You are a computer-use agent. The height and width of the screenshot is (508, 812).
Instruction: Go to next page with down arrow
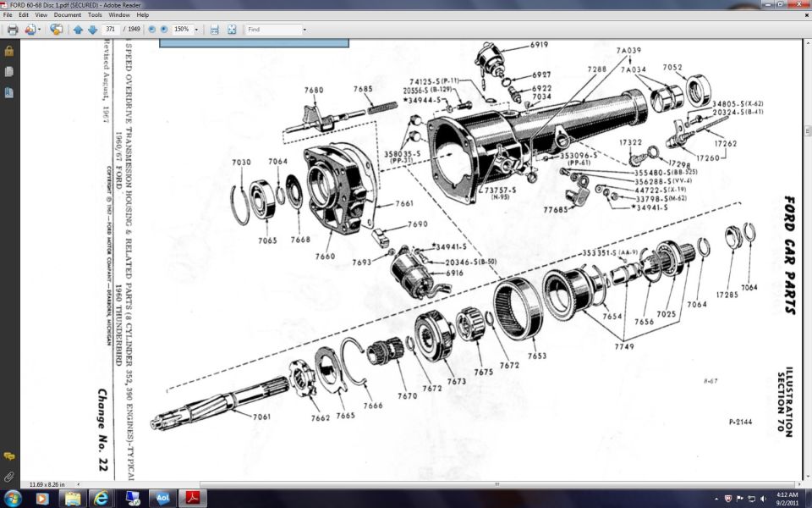(92, 30)
